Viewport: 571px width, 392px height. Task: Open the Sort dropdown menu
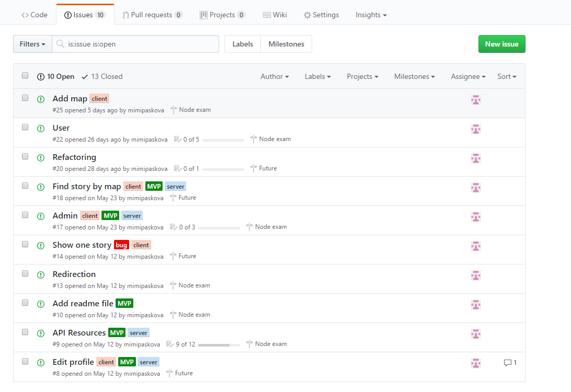tap(506, 76)
